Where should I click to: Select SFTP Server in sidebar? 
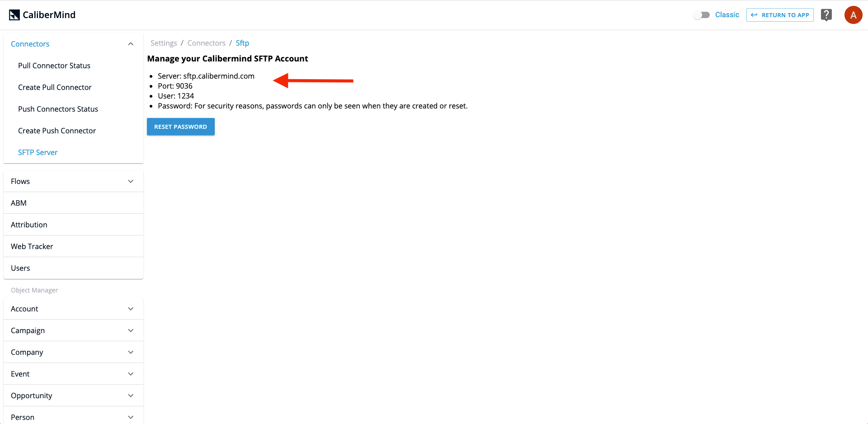pos(73,152)
